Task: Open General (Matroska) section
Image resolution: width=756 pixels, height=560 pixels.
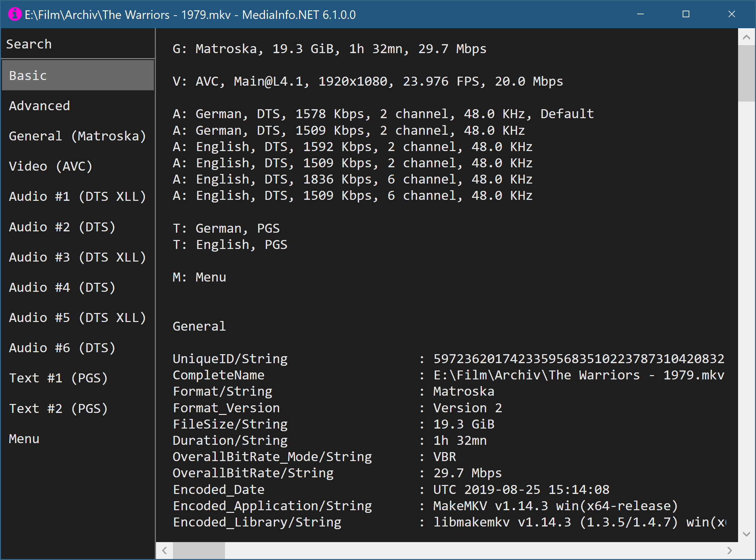Action: (x=78, y=136)
